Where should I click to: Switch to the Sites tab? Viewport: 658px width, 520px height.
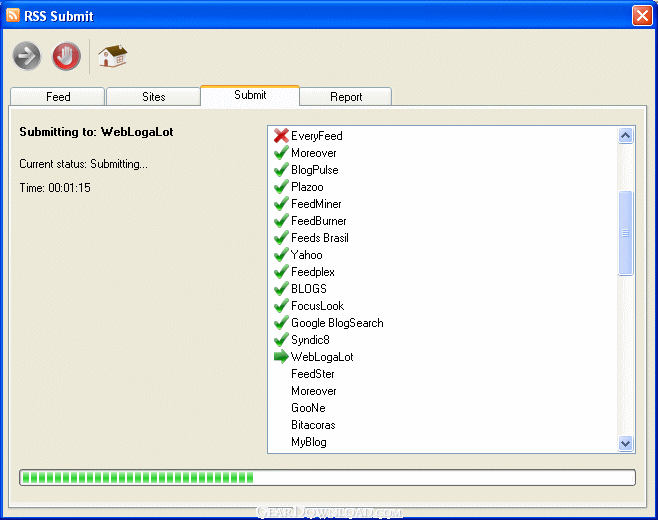click(x=153, y=97)
